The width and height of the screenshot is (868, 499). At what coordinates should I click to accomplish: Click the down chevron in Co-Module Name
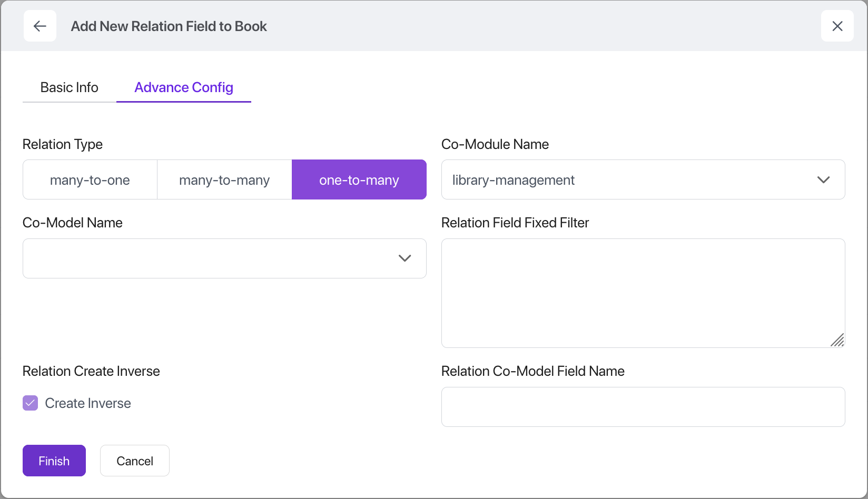tap(823, 180)
